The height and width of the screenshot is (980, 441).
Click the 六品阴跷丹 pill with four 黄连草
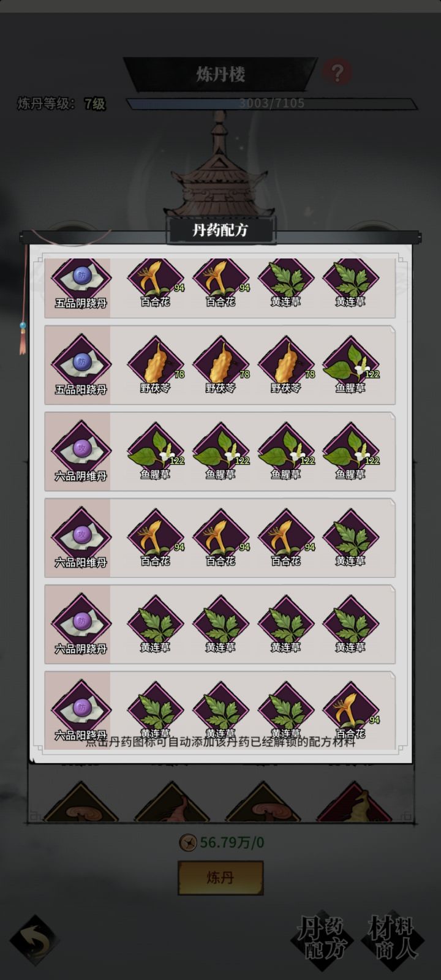tap(81, 624)
